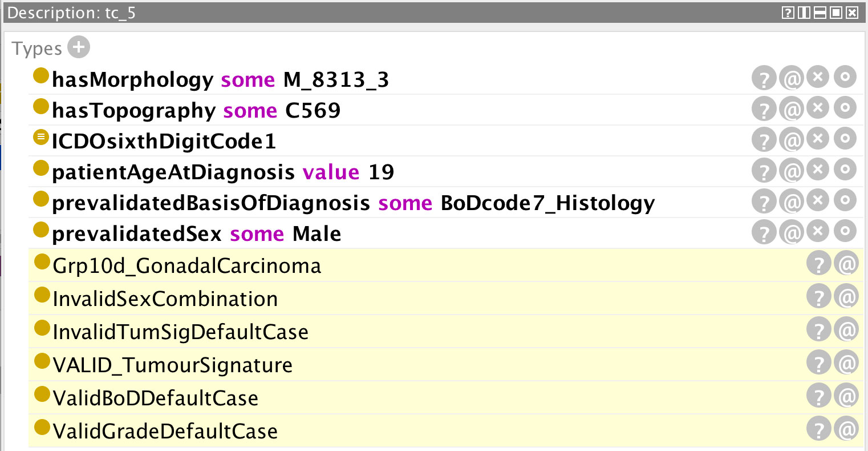868x451 pixels.
Task: Explain inference for prevalidatedSex row
Action: tap(764, 232)
